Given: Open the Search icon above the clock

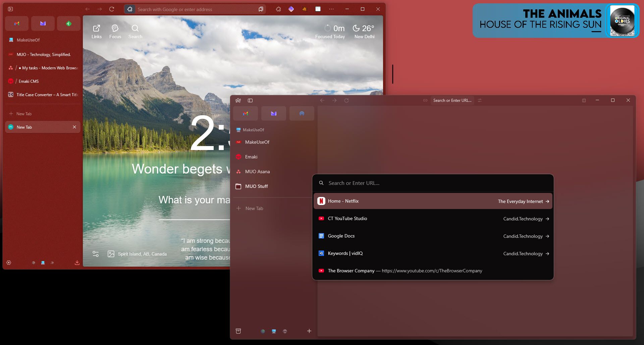Looking at the screenshot, I should pos(135,29).
